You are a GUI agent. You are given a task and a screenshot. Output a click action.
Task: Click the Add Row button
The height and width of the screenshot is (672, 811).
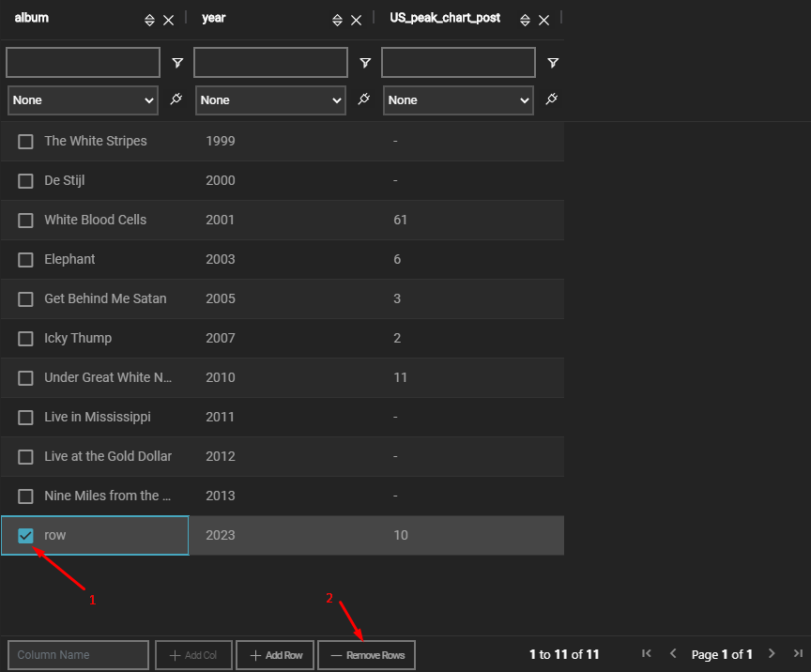(275, 655)
